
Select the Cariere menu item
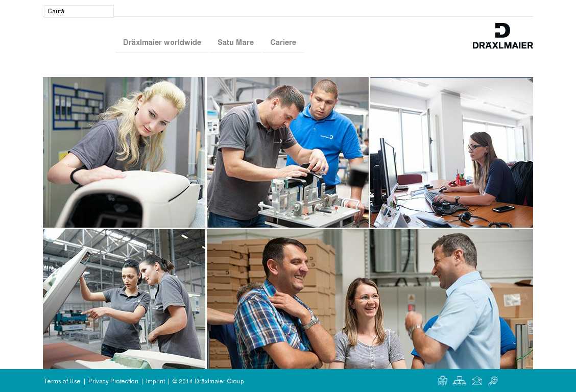pos(283,42)
